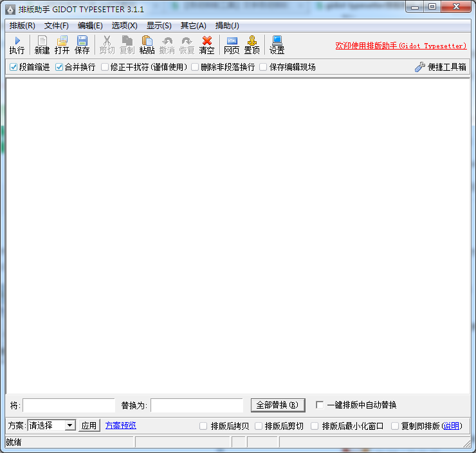
Task: Open the 说明 link
Action: click(451, 426)
